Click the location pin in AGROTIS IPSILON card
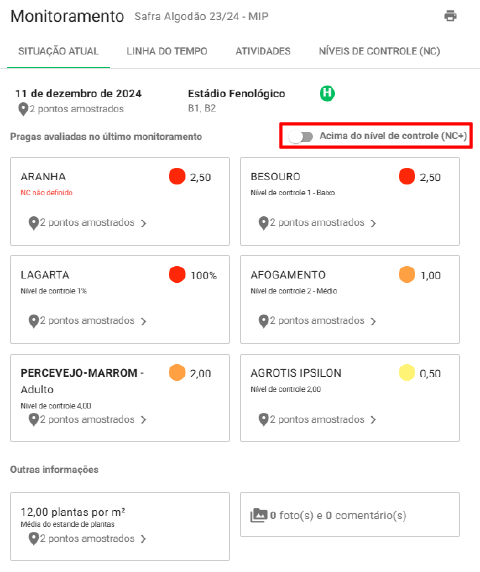Screen dimensions: 480x572 [x=263, y=420]
